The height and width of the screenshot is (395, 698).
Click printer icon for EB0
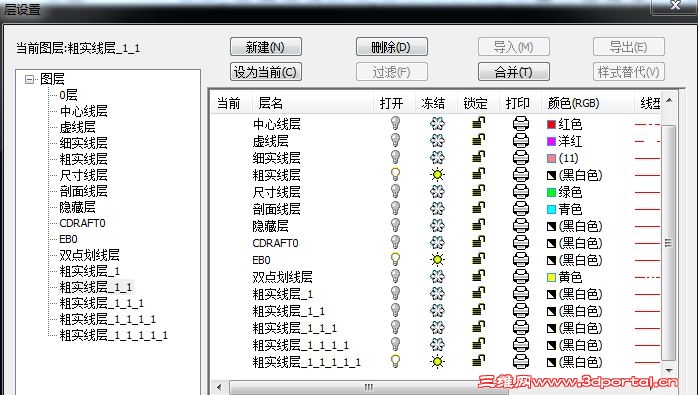click(520, 260)
